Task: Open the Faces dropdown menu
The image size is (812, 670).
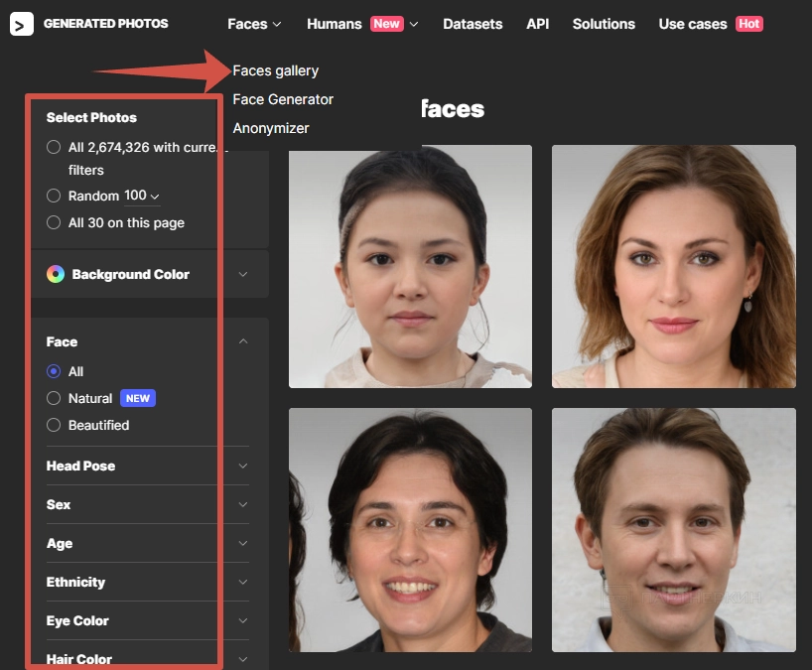Action: [254, 24]
